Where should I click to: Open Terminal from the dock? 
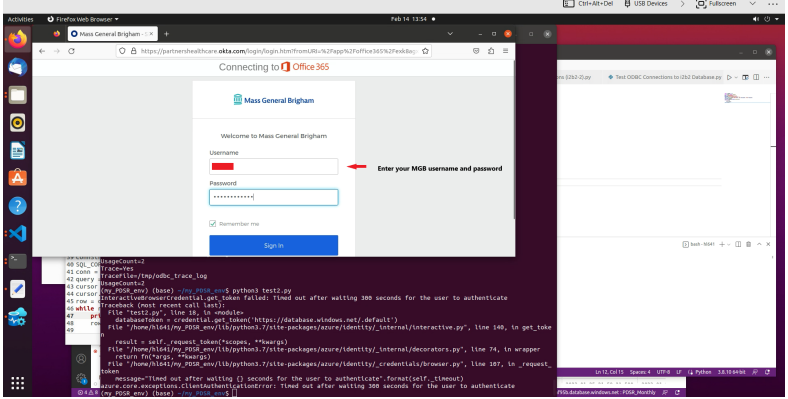tap(18, 261)
